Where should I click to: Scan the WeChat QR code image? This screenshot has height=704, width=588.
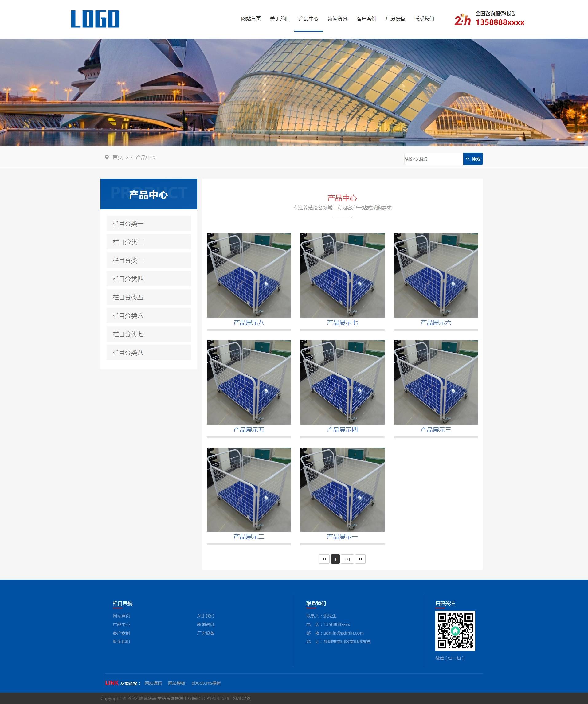coord(455,631)
